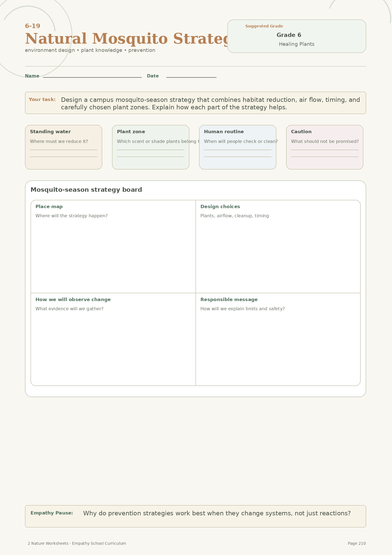Click Where will the strategy happen prompt

click(x=72, y=216)
